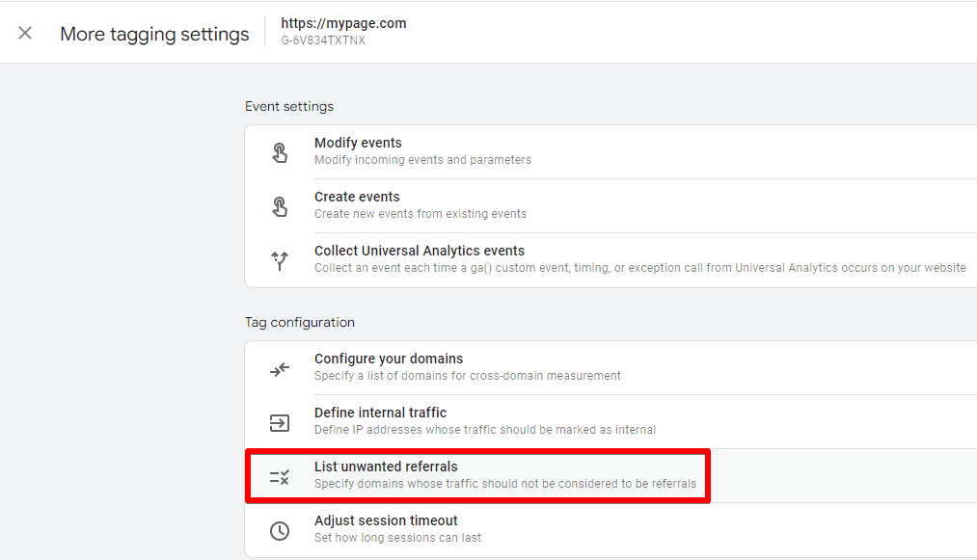Select the clock icon for session timeout
The image size is (977, 560).
(280, 529)
